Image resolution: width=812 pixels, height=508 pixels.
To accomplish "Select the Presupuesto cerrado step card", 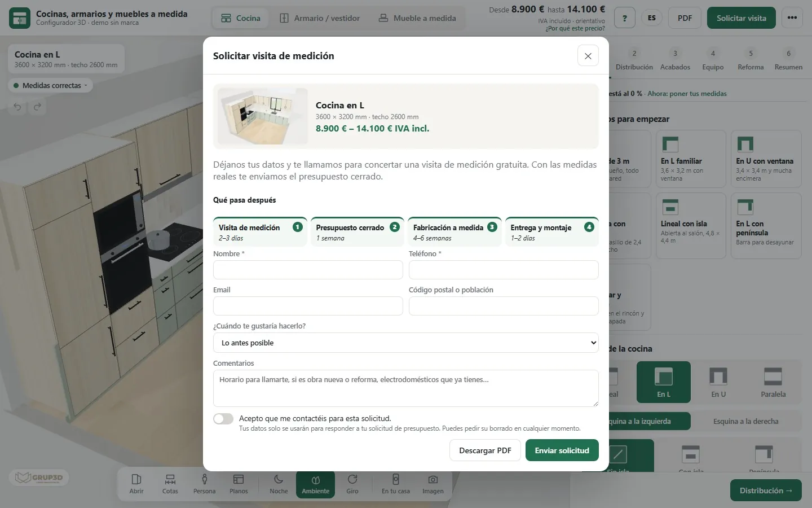I will 358,232.
